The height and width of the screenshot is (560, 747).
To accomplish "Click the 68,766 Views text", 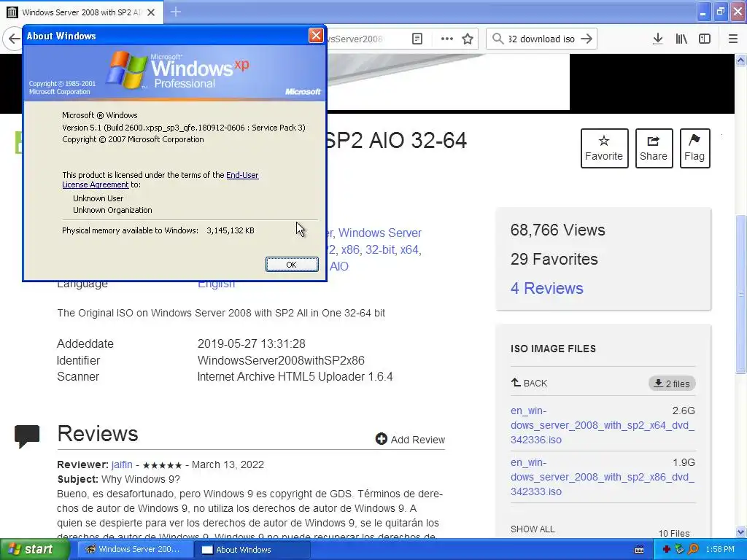I will [557, 230].
